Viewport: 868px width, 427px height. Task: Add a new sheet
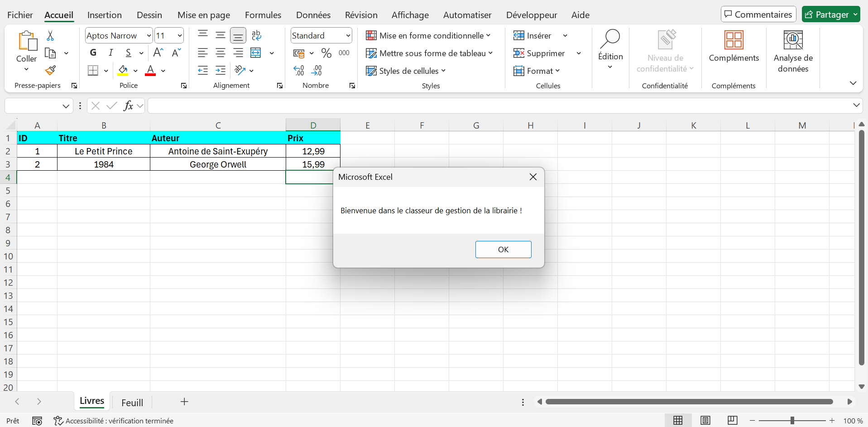click(x=184, y=402)
